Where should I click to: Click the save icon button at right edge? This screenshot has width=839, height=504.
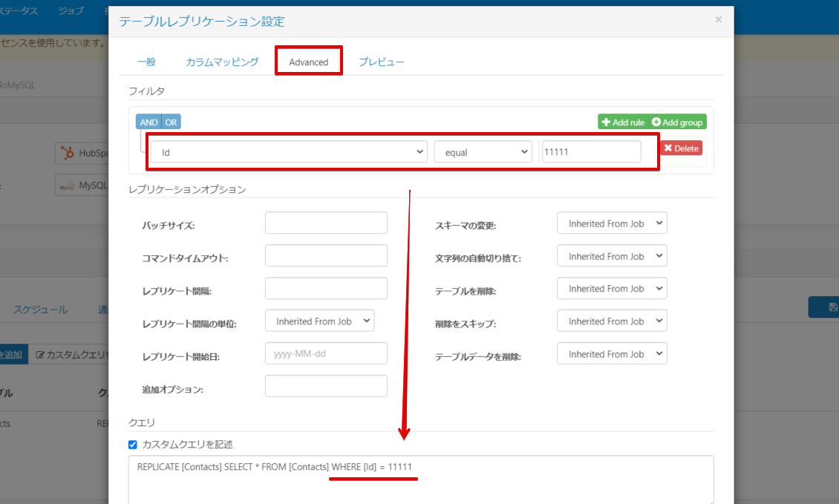832,307
